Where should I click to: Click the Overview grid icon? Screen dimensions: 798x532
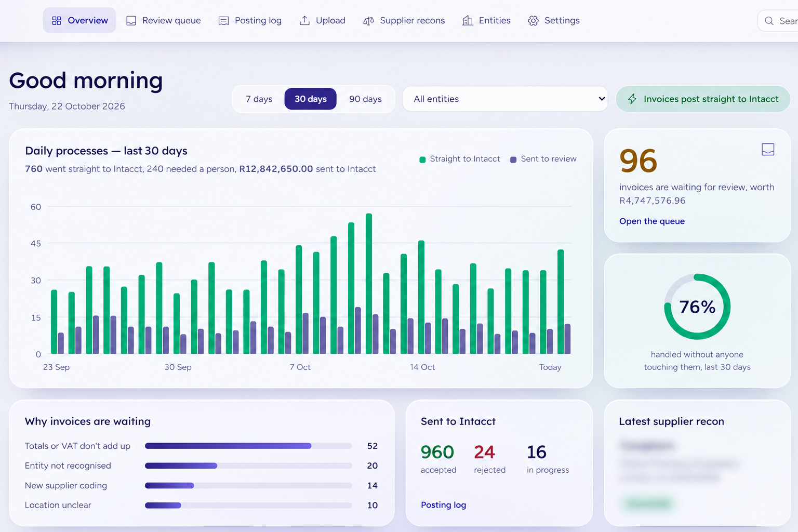(x=57, y=21)
